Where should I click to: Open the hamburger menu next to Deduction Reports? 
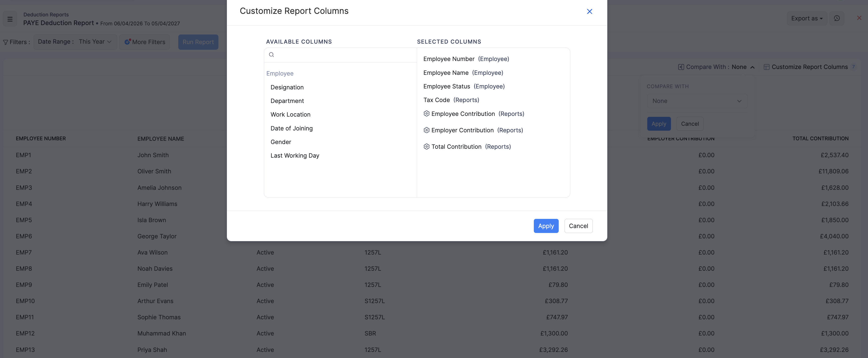pos(10,19)
